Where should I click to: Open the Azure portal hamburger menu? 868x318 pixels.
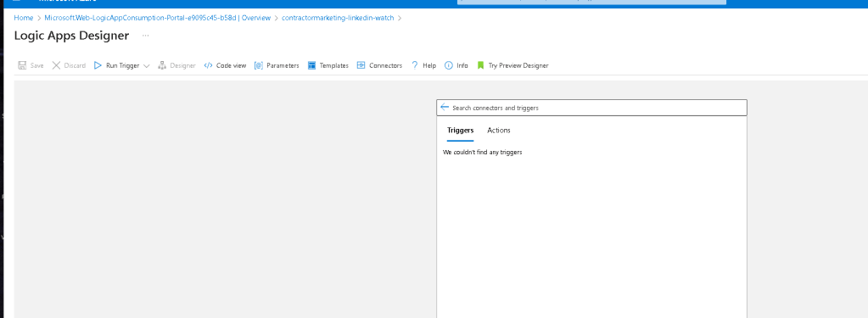click(17, 1)
